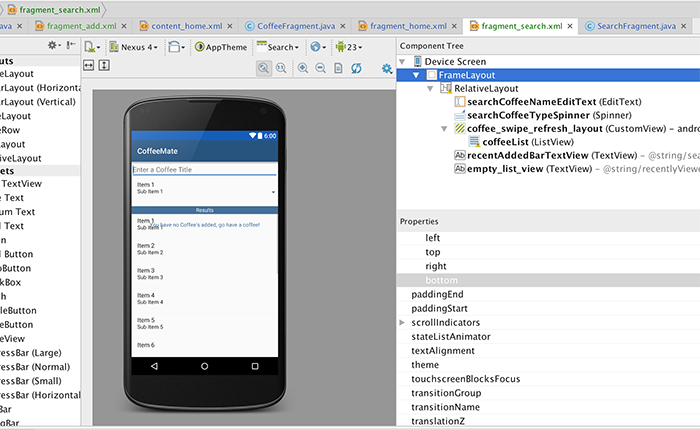700x430 pixels.
Task: Collapse the RelativeLayout tree node
Action: [430, 88]
